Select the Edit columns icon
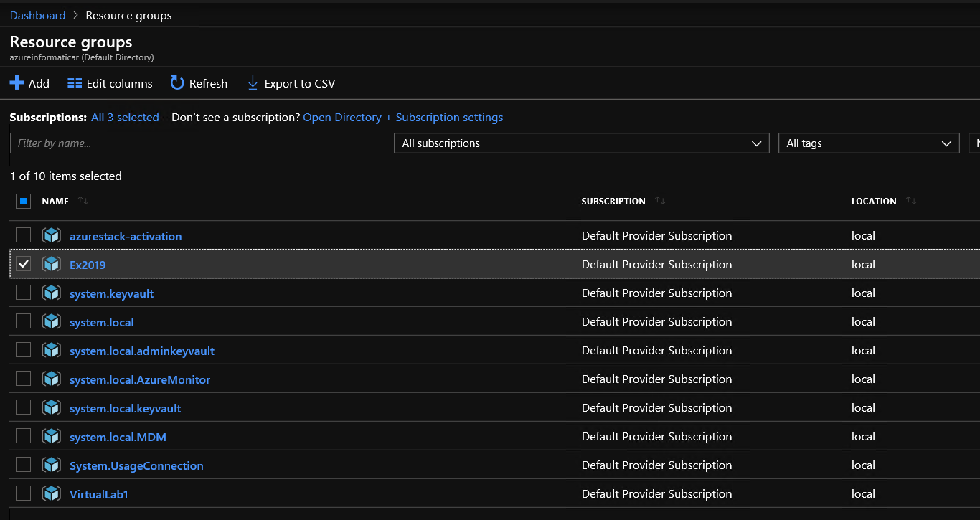This screenshot has width=980, height=520. (75, 83)
